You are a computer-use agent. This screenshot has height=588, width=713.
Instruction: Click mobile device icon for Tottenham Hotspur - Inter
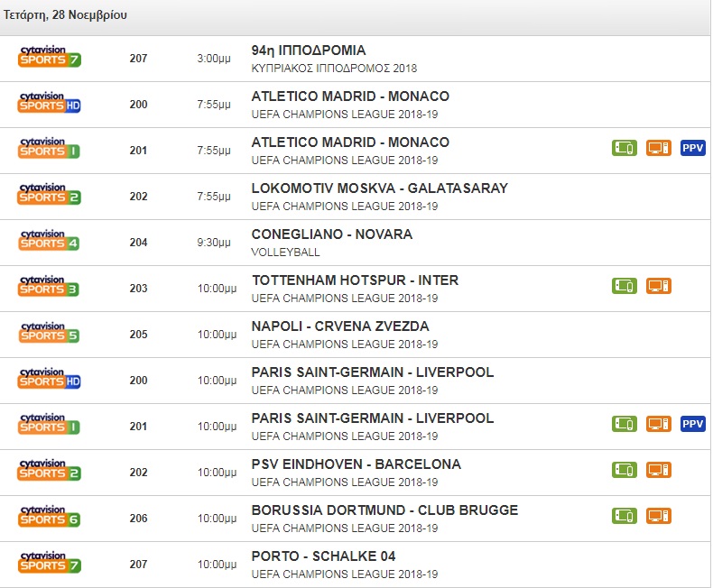(x=625, y=287)
